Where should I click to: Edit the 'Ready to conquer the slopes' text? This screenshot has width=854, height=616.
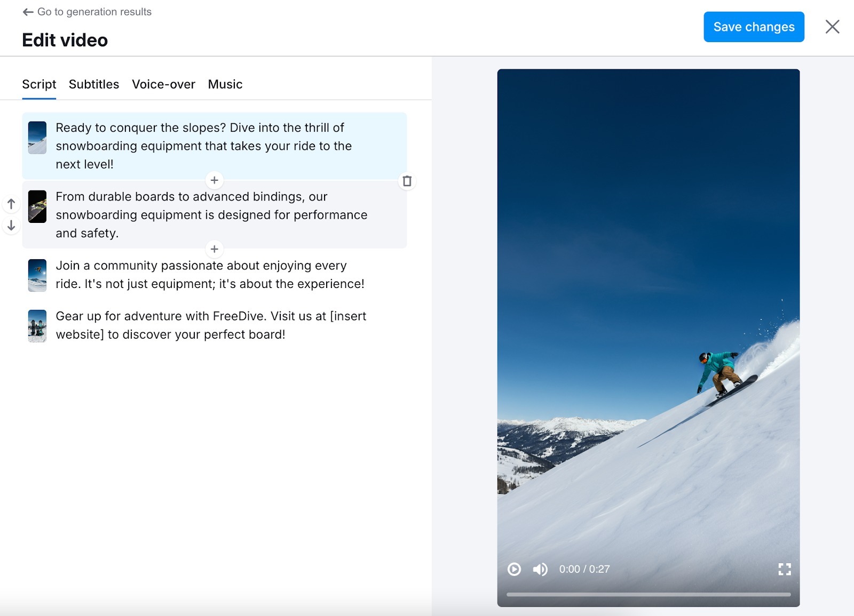[x=203, y=146]
